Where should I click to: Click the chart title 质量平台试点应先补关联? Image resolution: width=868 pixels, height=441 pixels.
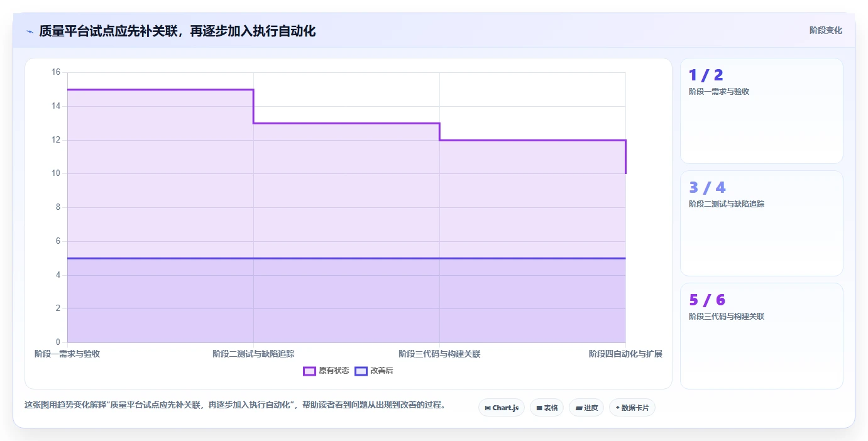[177, 31]
